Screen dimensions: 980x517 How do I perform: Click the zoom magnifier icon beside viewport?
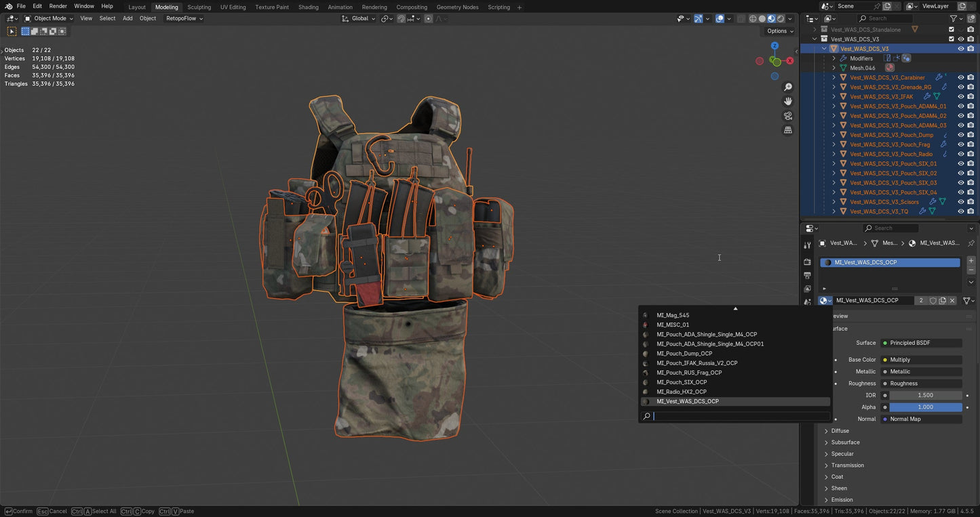787,87
